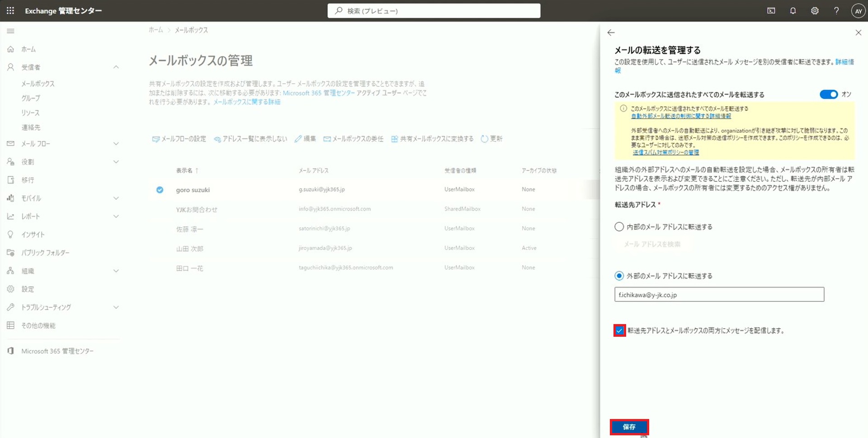Toggle the hamburger navigation menu
The height and width of the screenshot is (438, 868).
coord(10,31)
